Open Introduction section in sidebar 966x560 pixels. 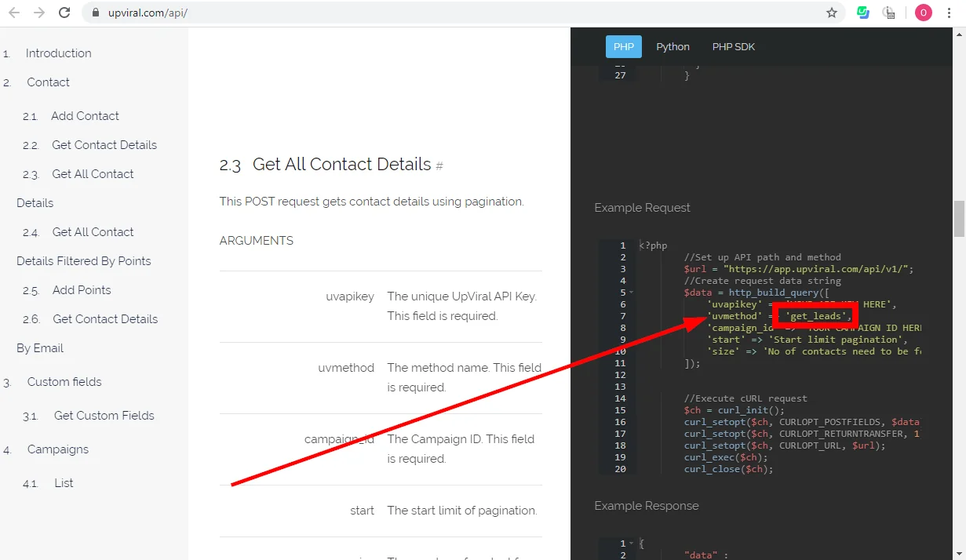pos(58,53)
